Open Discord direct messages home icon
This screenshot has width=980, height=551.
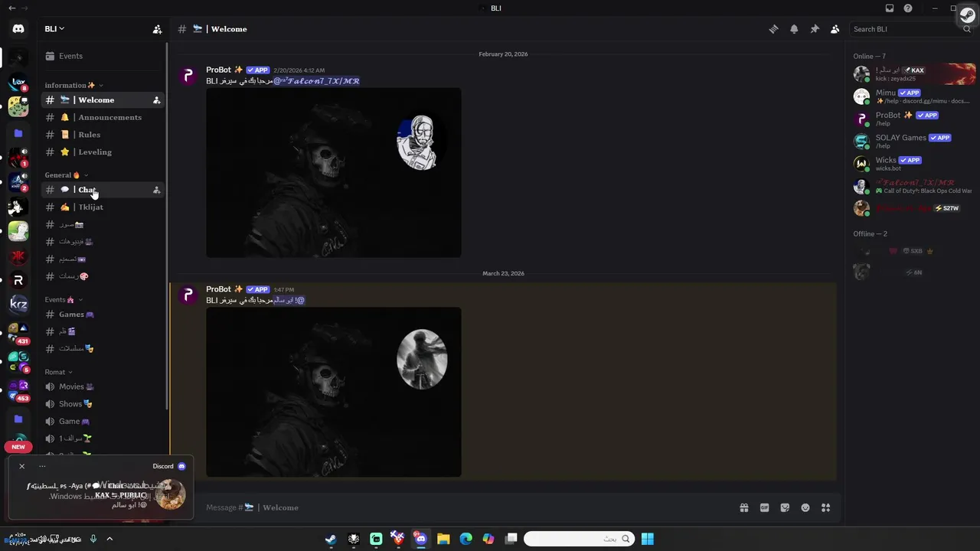coord(18,29)
